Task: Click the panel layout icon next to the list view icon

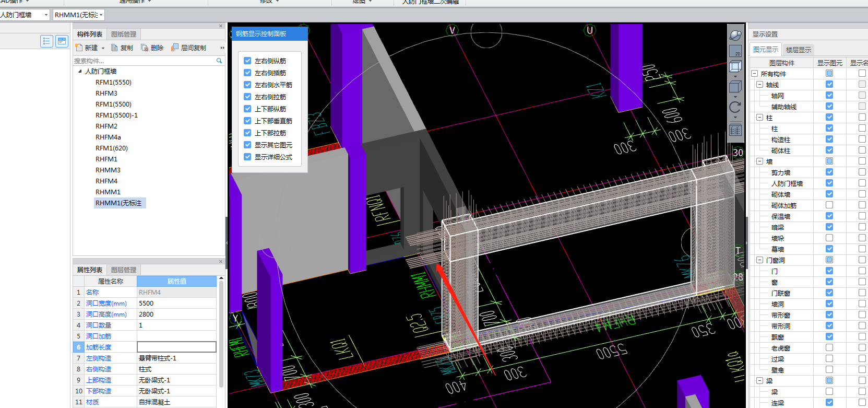Action: point(62,41)
